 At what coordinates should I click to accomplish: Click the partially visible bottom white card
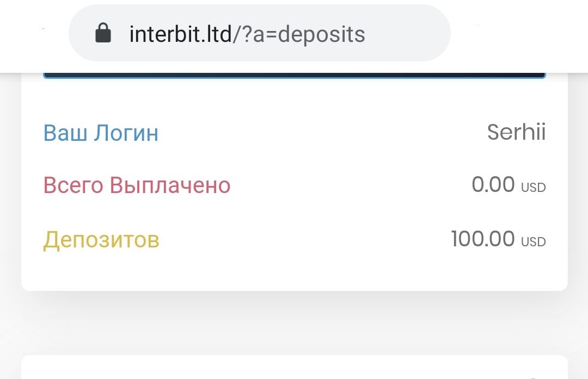coord(294,369)
